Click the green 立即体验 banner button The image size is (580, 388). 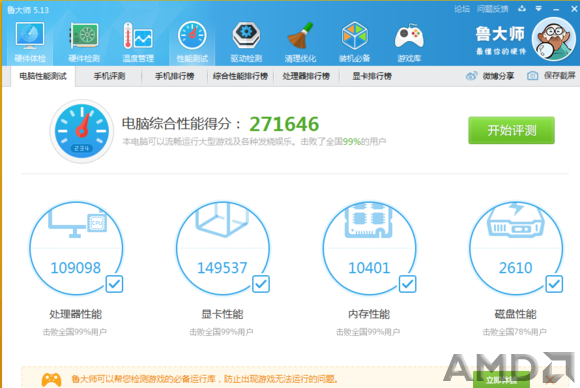(501, 380)
